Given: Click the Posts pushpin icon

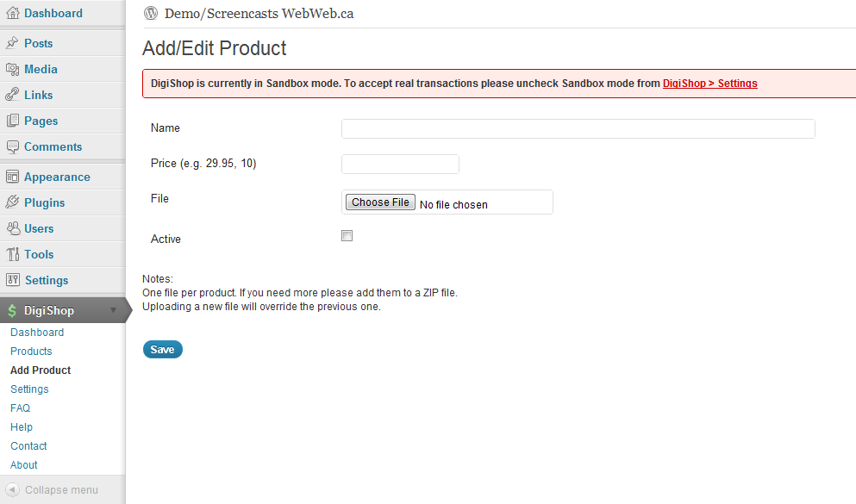Looking at the screenshot, I should 12,43.
